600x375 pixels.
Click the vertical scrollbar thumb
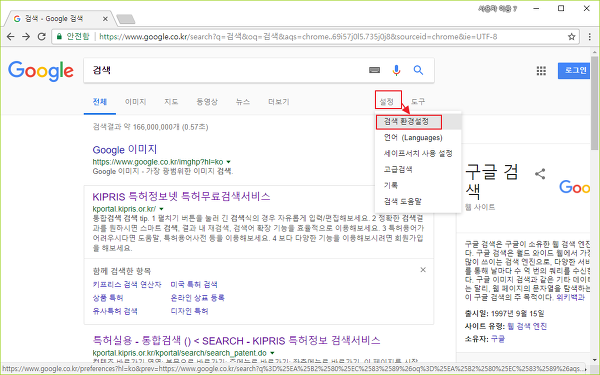(594, 103)
